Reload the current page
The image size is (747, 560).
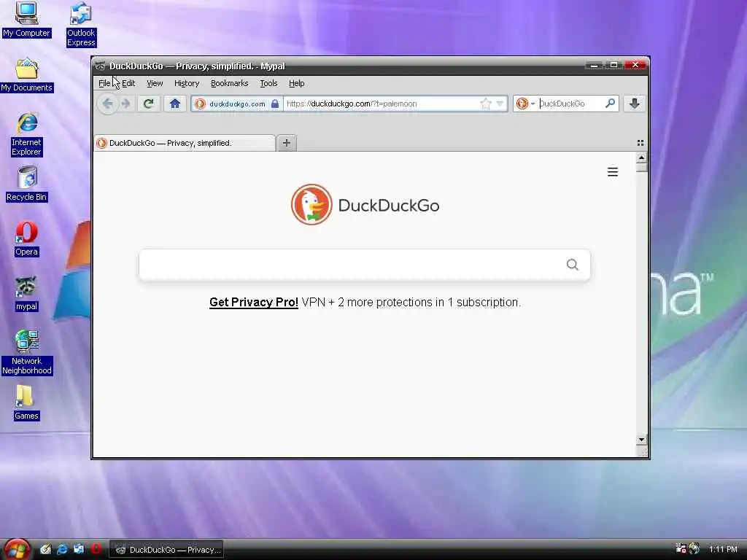pos(149,104)
